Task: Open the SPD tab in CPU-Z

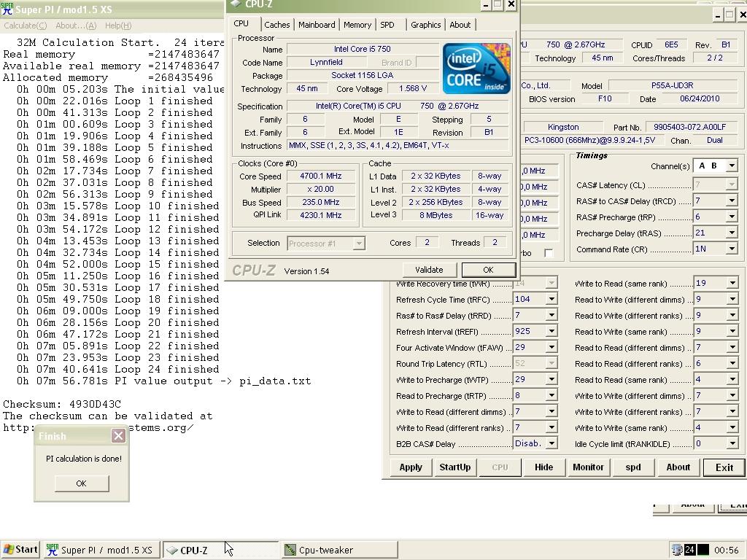Action: tap(387, 25)
